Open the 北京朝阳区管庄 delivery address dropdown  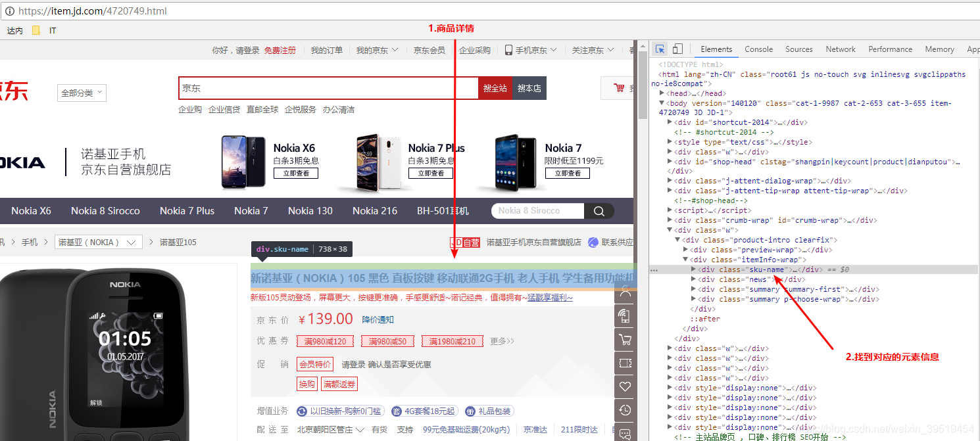(x=331, y=429)
